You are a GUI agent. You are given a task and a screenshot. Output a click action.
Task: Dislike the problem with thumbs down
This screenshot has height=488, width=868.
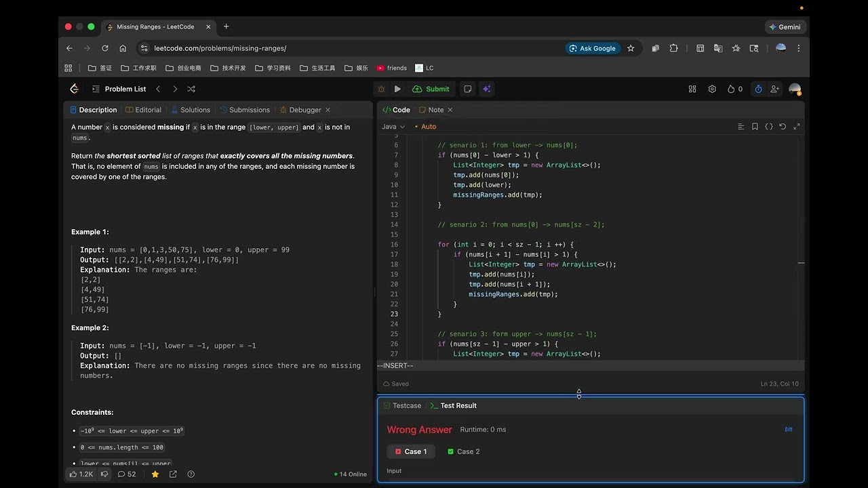[x=104, y=474]
